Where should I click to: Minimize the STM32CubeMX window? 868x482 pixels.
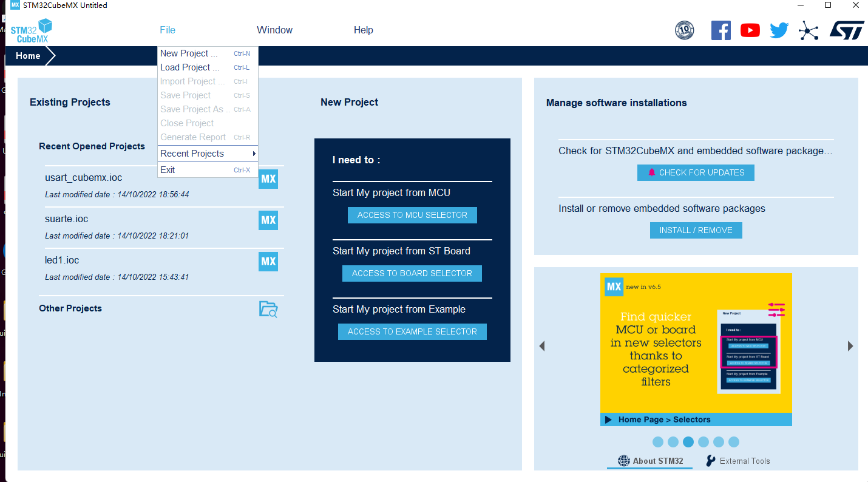click(x=800, y=5)
